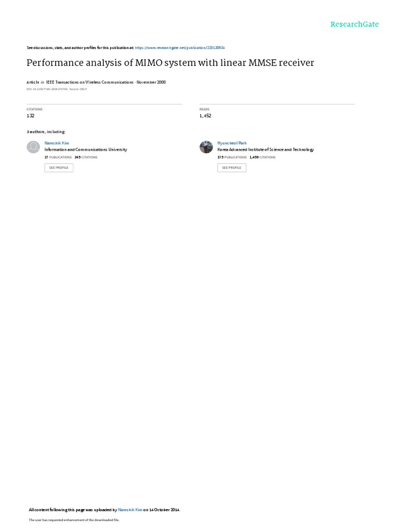This screenshot has height=532, width=399.
Task: Click IEEE Transactions on Wireless Communications journal name
Action: click(x=89, y=82)
